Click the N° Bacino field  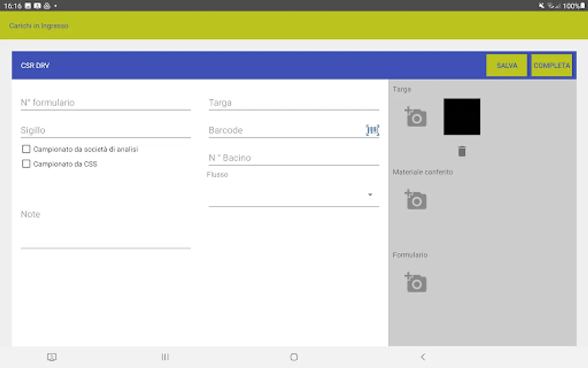pos(294,158)
